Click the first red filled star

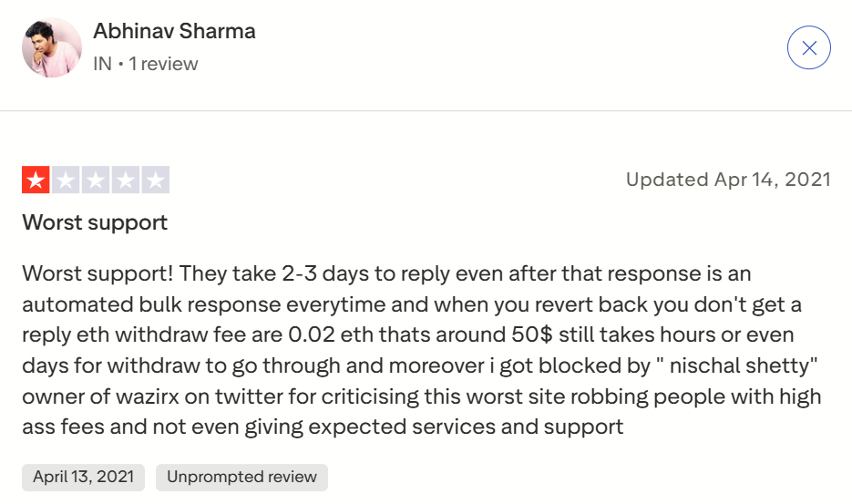point(36,180)
